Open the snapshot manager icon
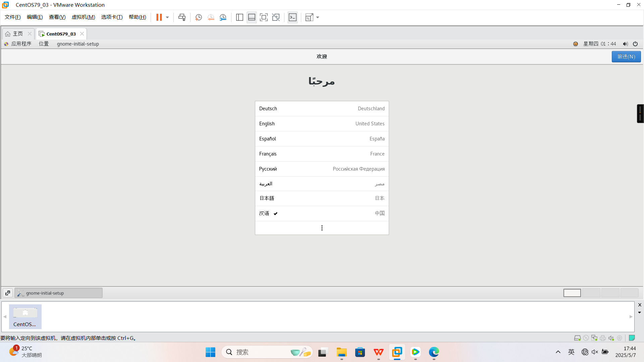This screenshot has width=644, height=362. 223,17
